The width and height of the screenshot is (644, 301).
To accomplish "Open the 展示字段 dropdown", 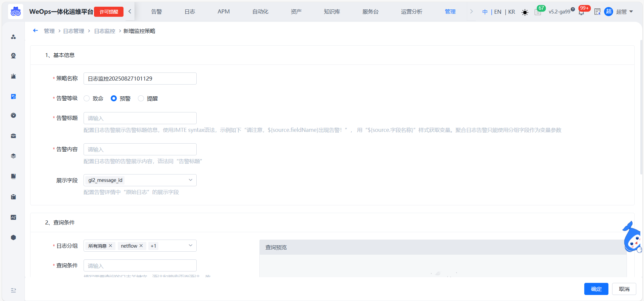I will click(140, 180).
